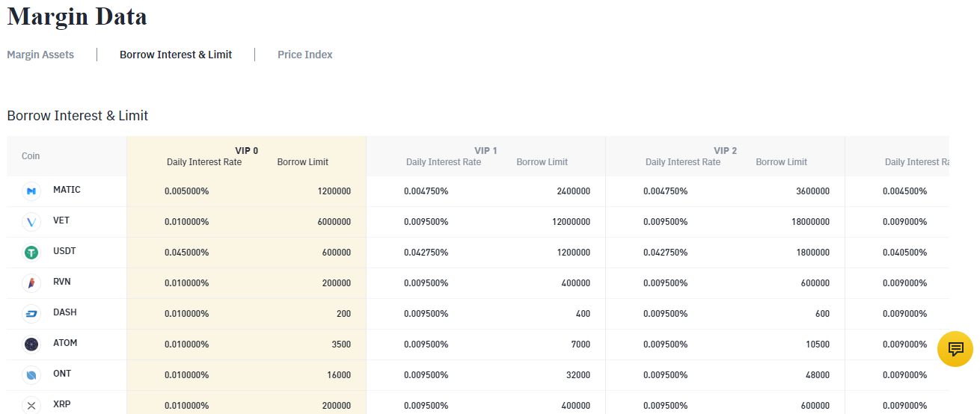The width and height of the screenshot is (980, 414).
Task: Click the MATIC coin icon
Action: (31, 191)
